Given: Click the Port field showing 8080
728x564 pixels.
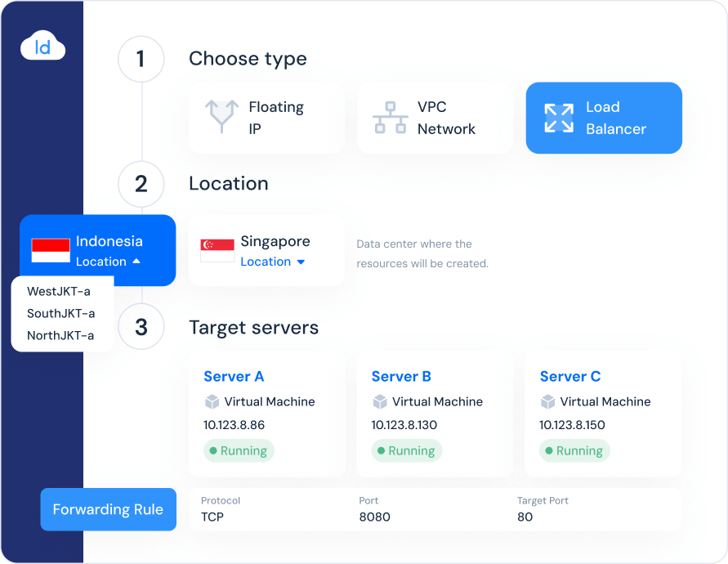Looking at the screenshot, I should coord(375,517).
